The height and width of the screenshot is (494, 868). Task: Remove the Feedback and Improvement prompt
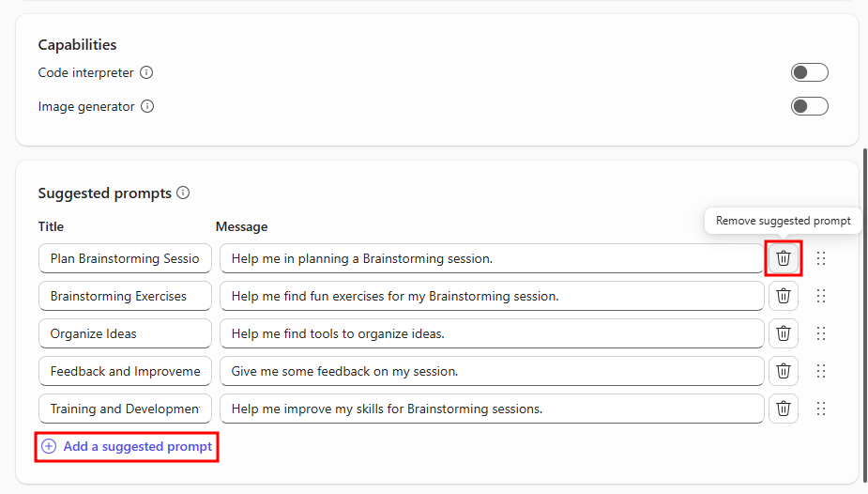click(x=784, y=371)
